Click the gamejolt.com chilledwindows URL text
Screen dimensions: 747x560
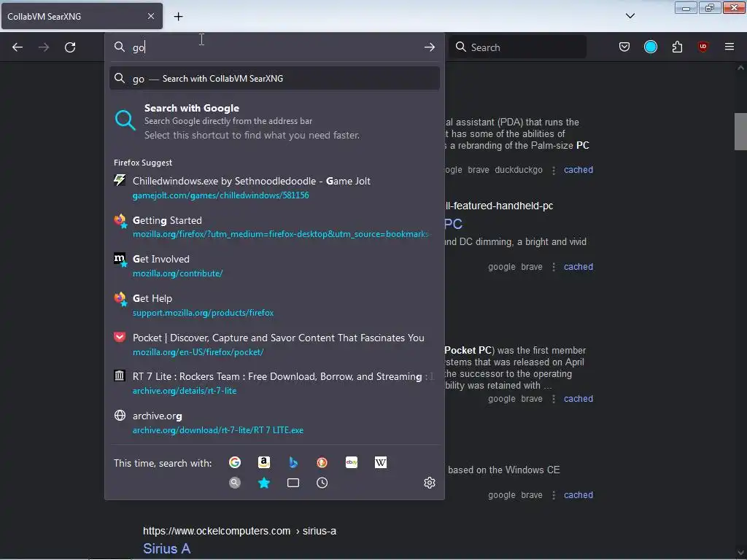[x=220, y=195]
